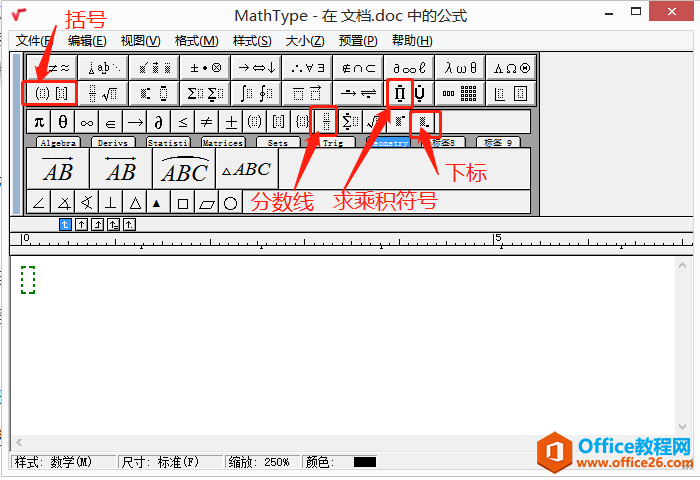
Task: Insert the square brackets template from the small bar
Action: [279, 121]
